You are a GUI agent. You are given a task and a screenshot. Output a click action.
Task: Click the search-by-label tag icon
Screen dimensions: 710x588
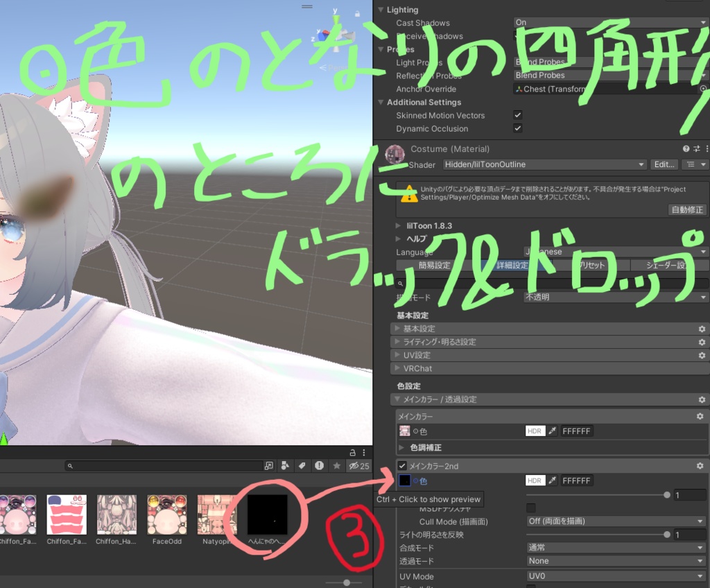(x=302, y=466)
